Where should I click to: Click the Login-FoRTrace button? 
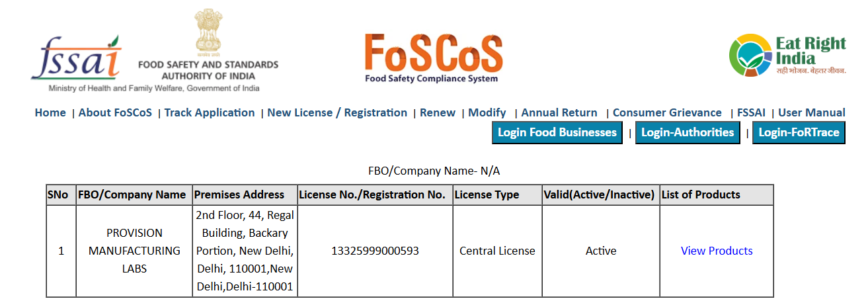pyautogui.click(x=799, y=132)
